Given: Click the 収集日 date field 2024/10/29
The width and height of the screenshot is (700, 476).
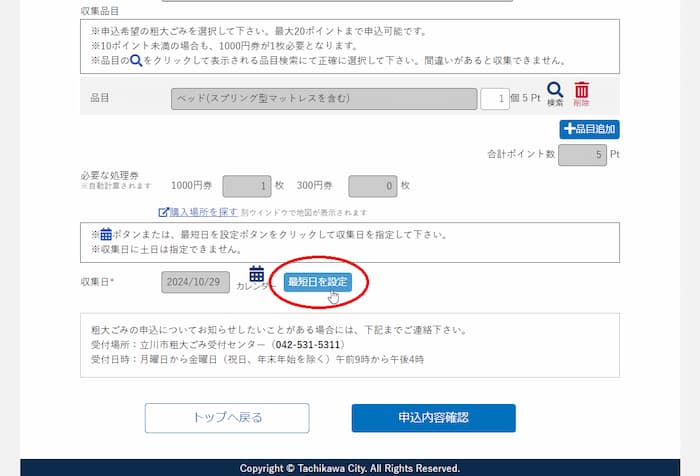Looking at the screenshot, I should coord(196,282).
